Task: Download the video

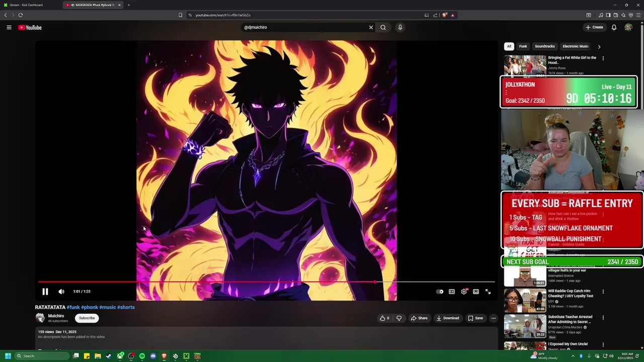Action: [x=448, y=318]
